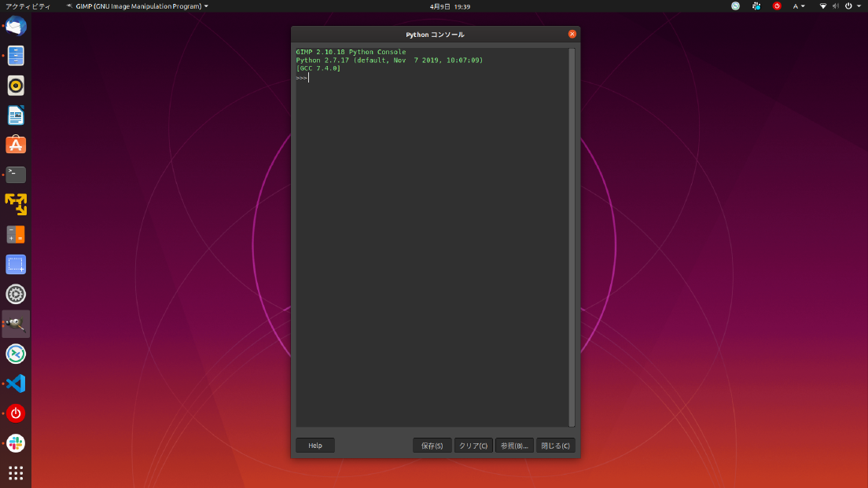This screenshot has height=488, width=868.
Task: Click the アクティビティ overview button
Action: (28, 6)
